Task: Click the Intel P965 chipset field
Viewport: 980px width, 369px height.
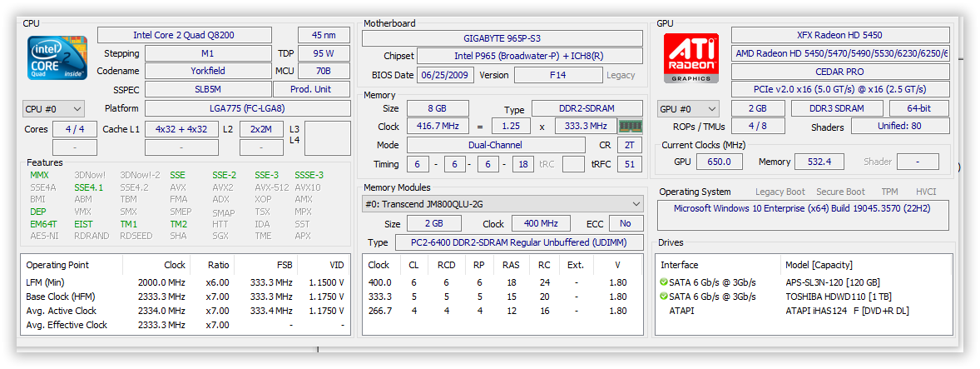Action: pyautogui.click(x=530, y=57)
